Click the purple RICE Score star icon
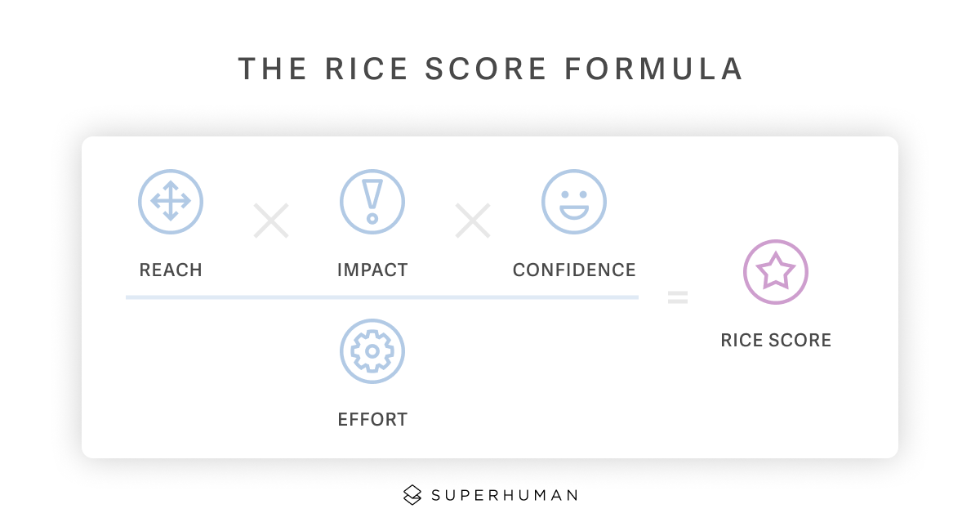Screen dimensions: 980x531 click(775, 272)
